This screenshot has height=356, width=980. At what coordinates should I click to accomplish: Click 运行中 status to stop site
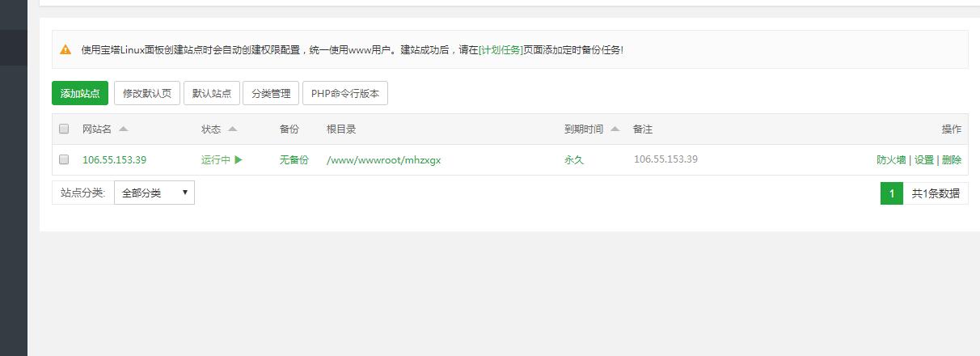coord(216,160)
